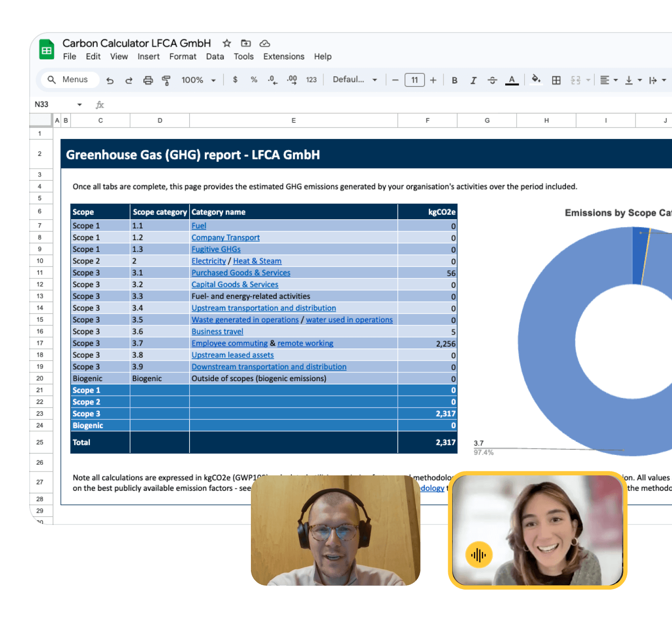Decrease font size with minus

(x=395, y=80)
